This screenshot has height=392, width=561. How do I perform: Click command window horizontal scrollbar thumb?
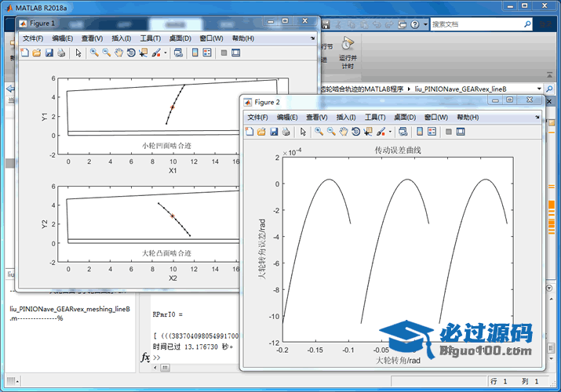click(165, 368)
